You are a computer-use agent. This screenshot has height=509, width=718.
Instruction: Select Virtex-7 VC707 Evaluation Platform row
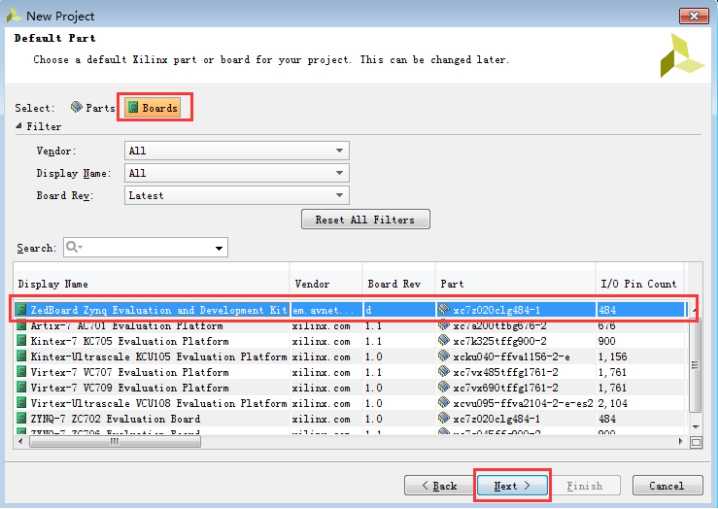(350, 372)
